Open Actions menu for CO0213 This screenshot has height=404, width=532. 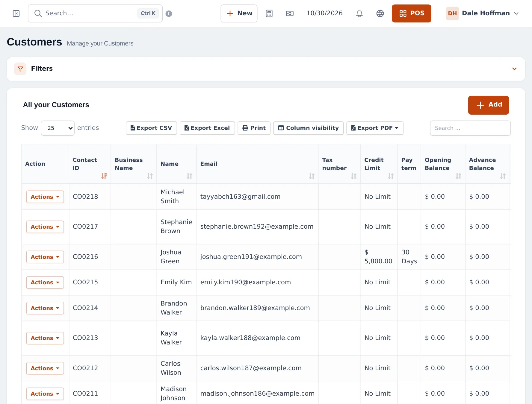(x=45, y=338)
